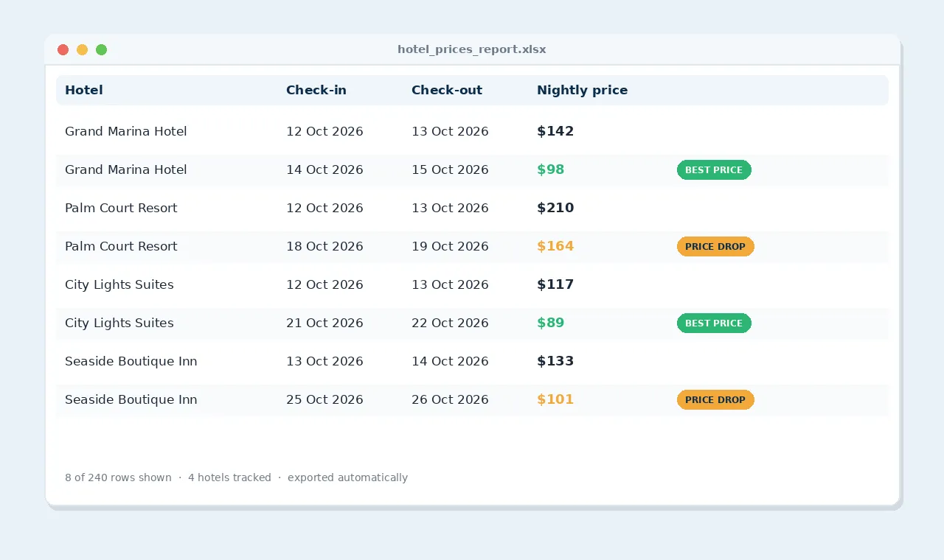944x560 pixels.
Task: Click the $142 nightly price
Action: [x=555, y=131]
